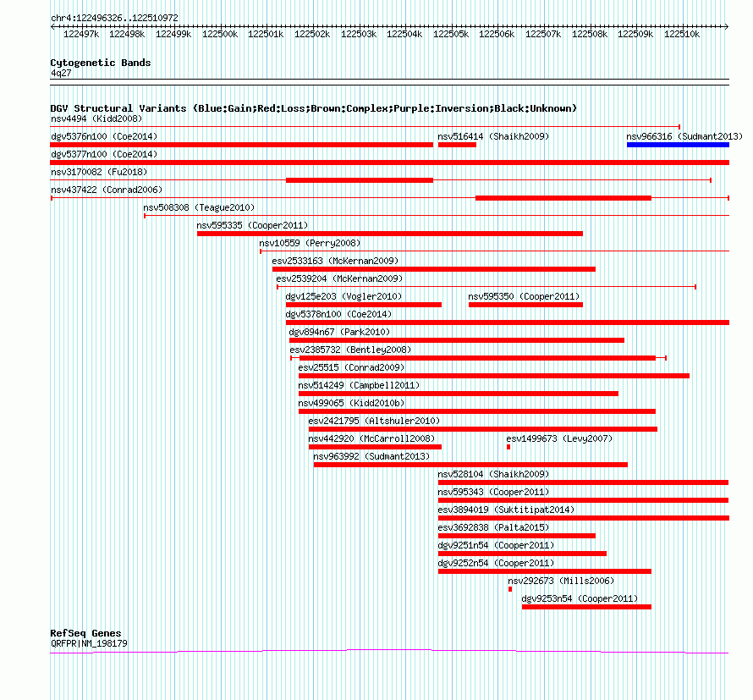
Task: Select the dgv9253n54 (Cooper2011) label
Action: tap(580, 598)
